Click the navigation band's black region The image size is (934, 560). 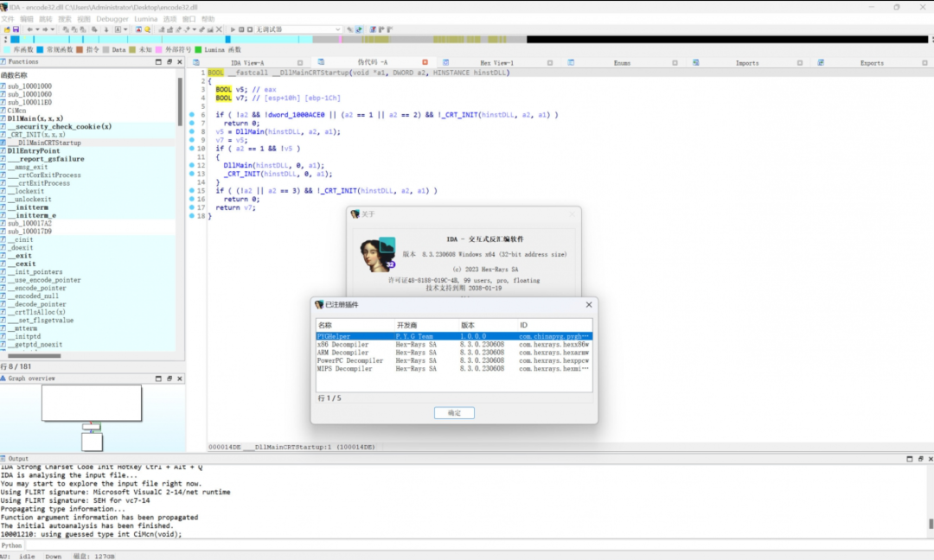click(726, 39)
